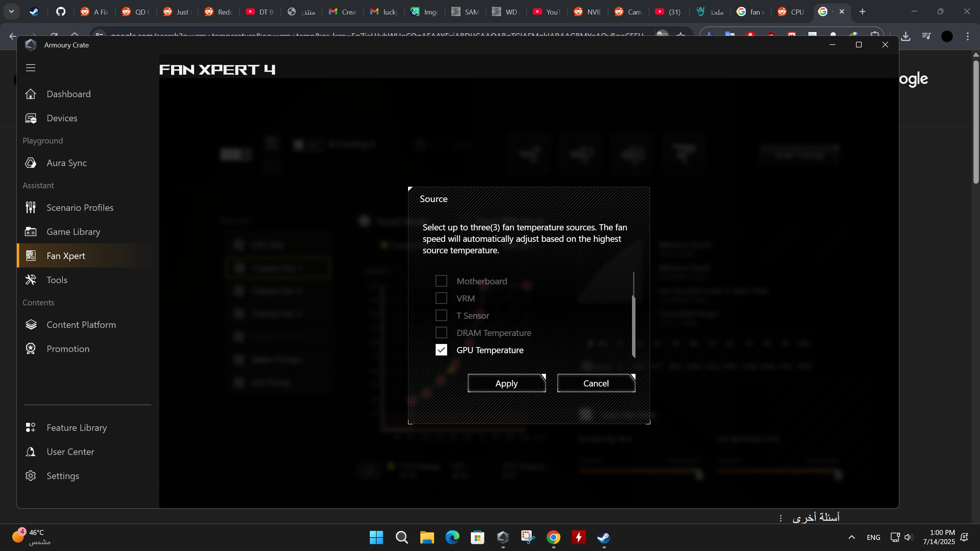
Task: Switch to the 'NVID' Reddit tab
Action: (x=588, y=12)
